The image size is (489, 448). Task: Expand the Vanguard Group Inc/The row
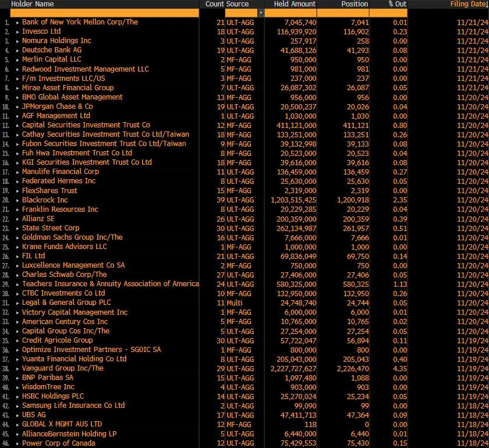click(x=16, y=368)
